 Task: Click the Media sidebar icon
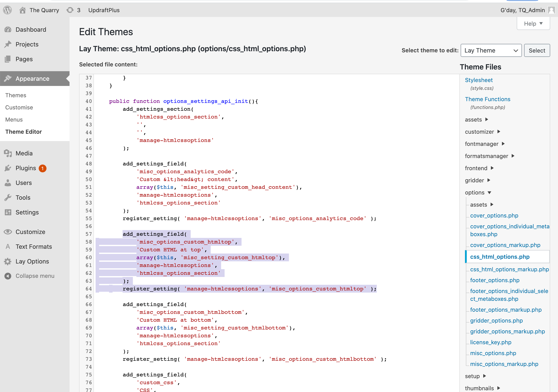point(8,153)
